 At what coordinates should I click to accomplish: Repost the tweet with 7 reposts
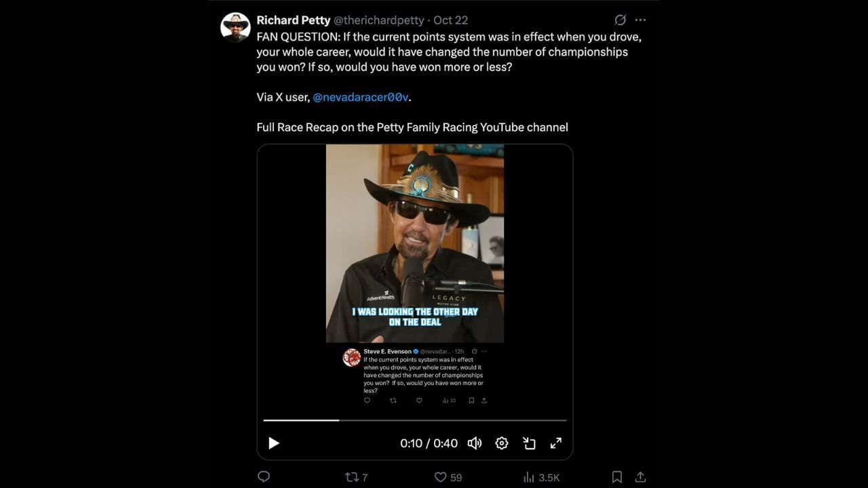352,477
